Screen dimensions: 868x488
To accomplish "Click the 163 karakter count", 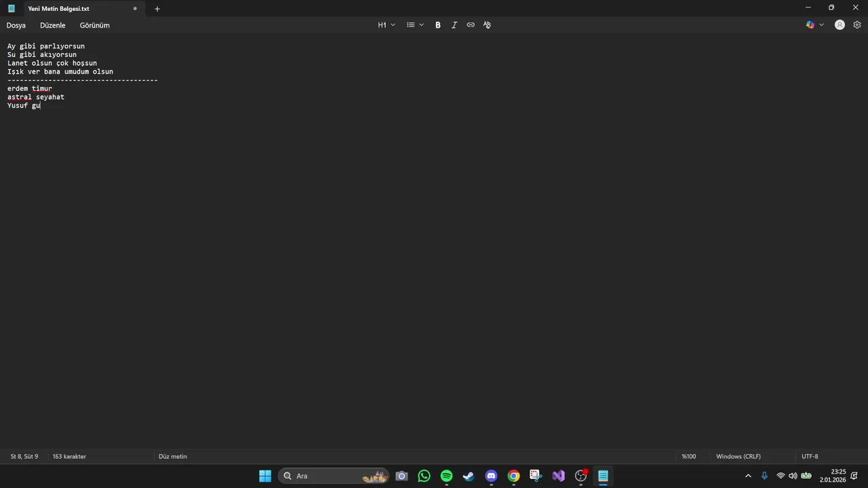I will point(69,457).
